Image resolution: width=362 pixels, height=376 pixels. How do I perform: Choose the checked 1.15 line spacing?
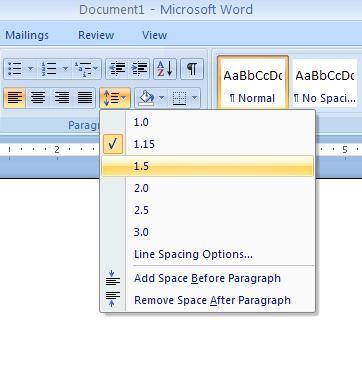point(207,144)
